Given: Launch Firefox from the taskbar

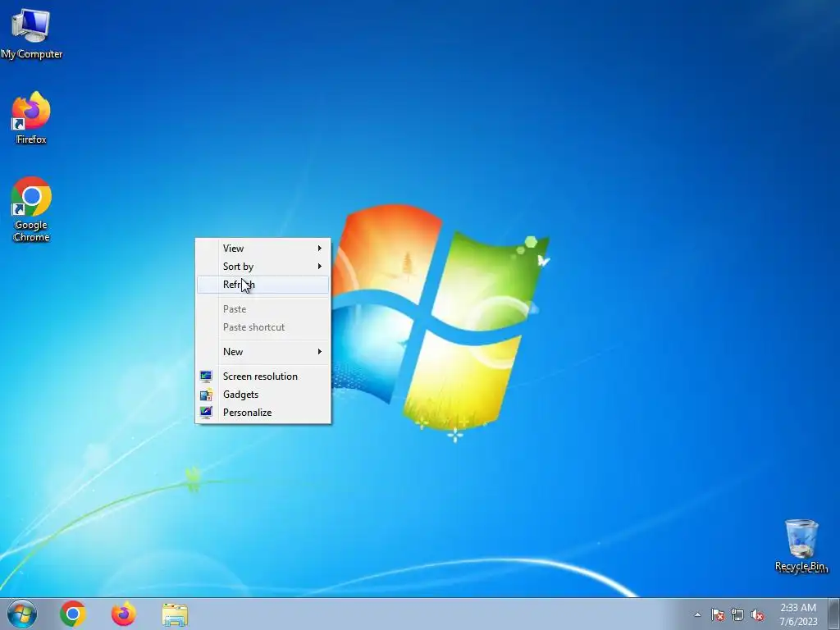Looking at the screenshot, I should coord(124,614).
